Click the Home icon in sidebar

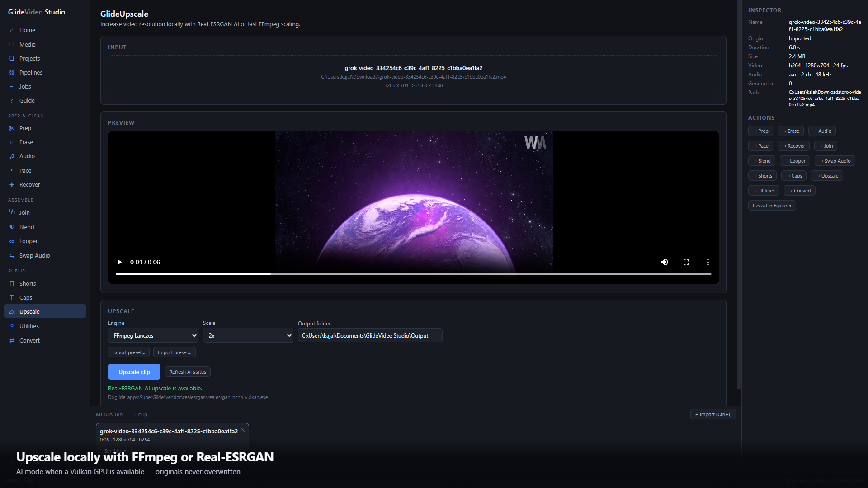point(12,30)
